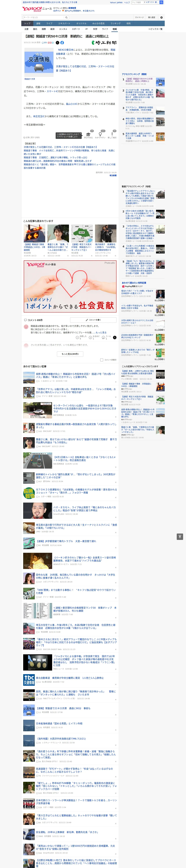Click the Yahoo! JAPAN header link

click(116, 2)
